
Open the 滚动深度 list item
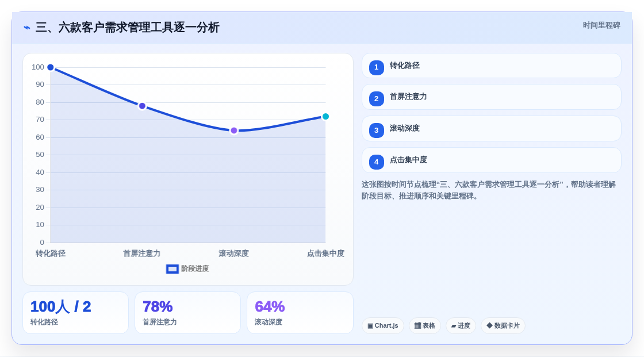[x=491, y=129]
